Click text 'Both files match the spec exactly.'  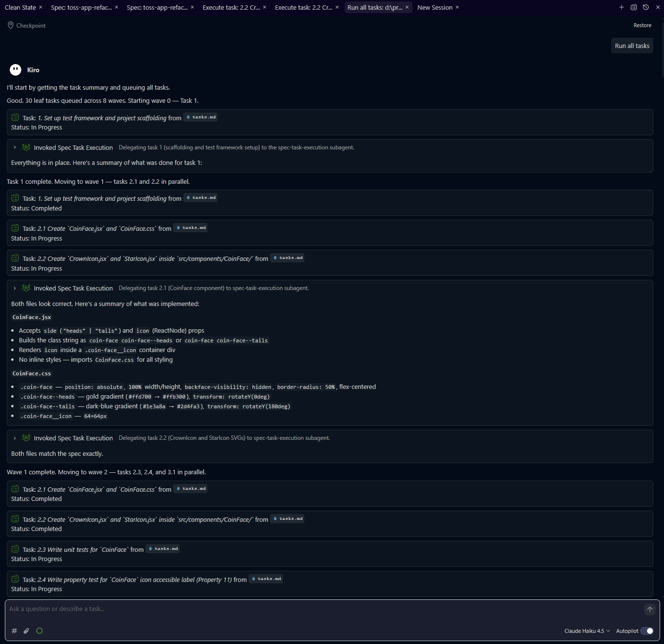(x=57, y=454)
